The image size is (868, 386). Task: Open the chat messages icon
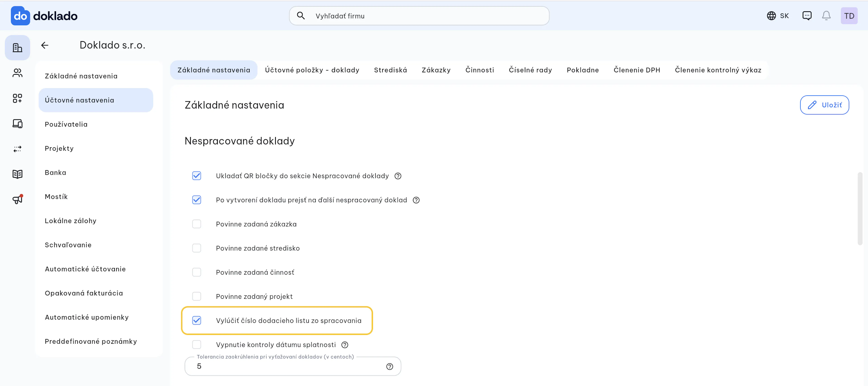pyautogui.click(x=807, y=16)
